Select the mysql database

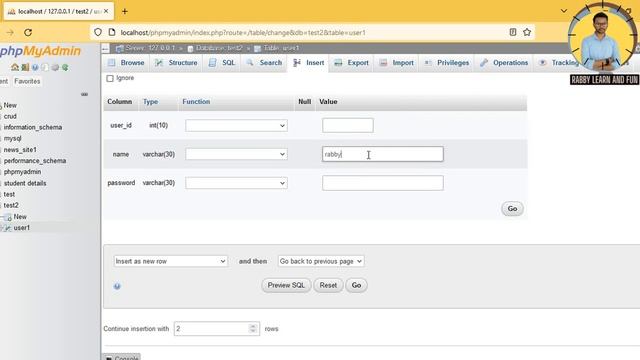pos(12,138)
